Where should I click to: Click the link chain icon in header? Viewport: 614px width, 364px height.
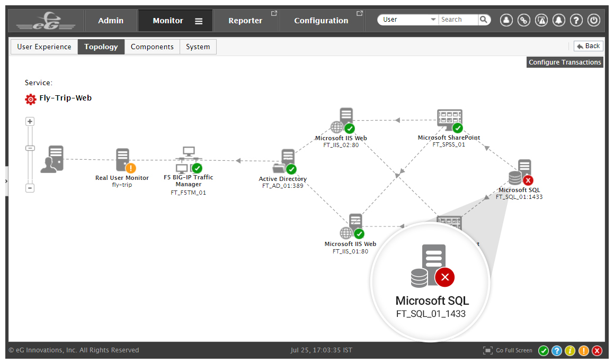click(x=524, y=20)
